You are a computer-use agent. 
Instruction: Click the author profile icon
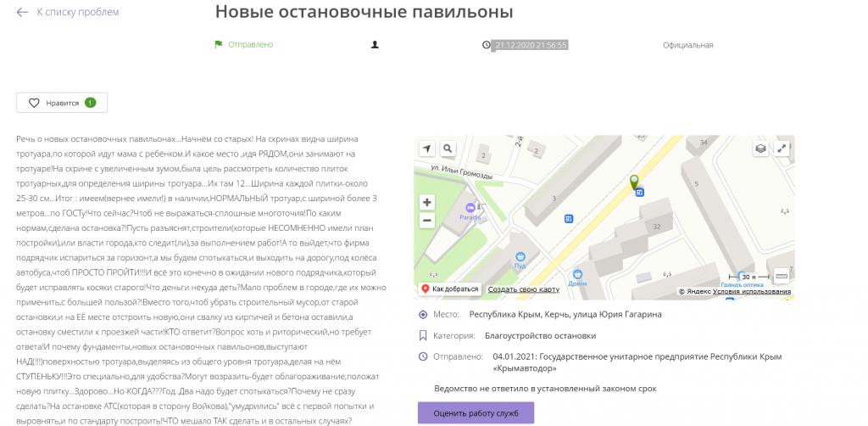pyautogui.click(x=375, y=45)
